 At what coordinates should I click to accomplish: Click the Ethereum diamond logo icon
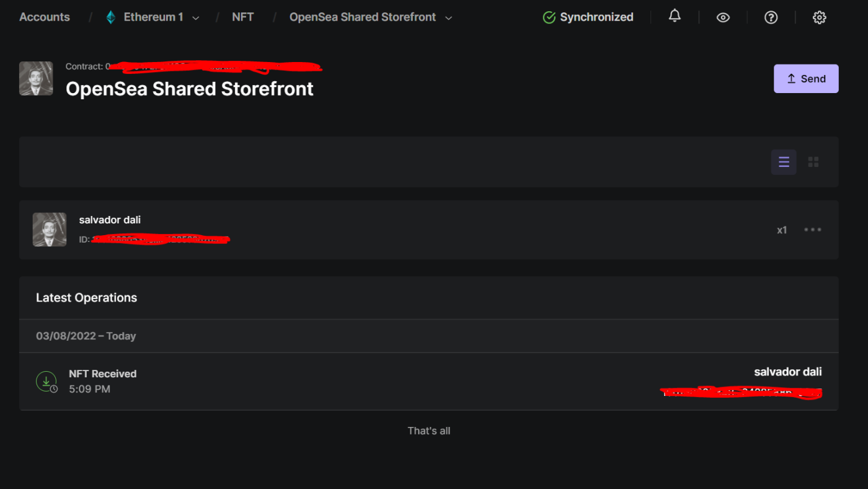click(x=110, y=17)
